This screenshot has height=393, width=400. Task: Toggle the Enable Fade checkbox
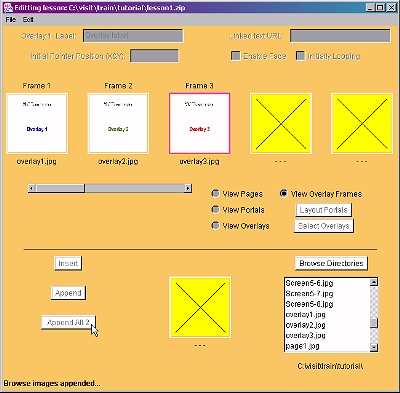click(x=236, y=56)
